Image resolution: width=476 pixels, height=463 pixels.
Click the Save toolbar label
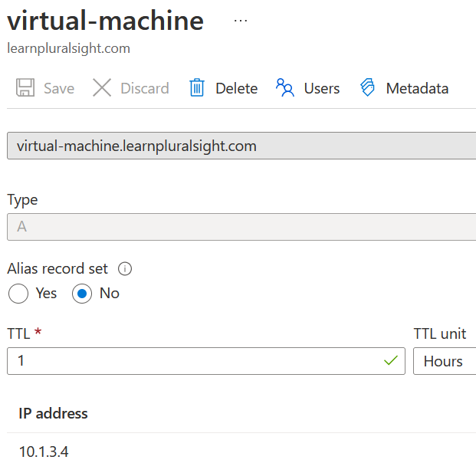pyautogui.click(x=59, y=89)
